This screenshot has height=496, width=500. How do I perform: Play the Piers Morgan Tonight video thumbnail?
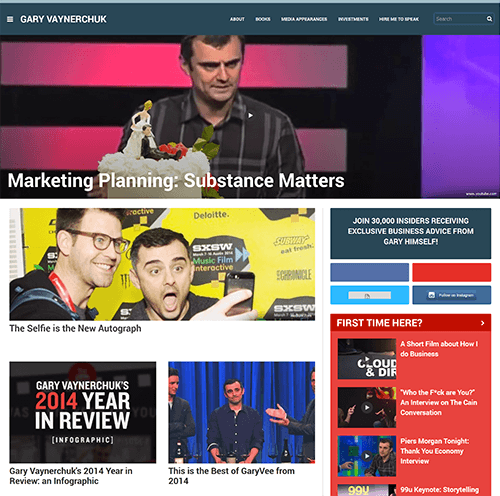click(367, 456)
